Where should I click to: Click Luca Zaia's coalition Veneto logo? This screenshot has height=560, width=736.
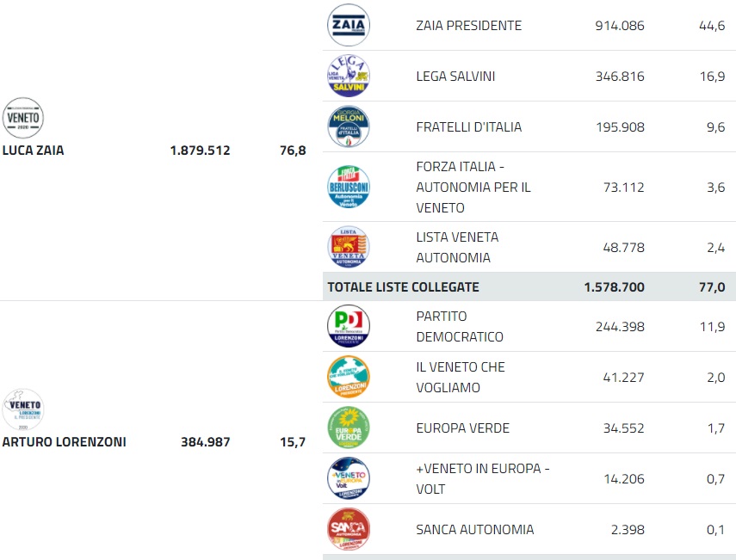(23, 118)
